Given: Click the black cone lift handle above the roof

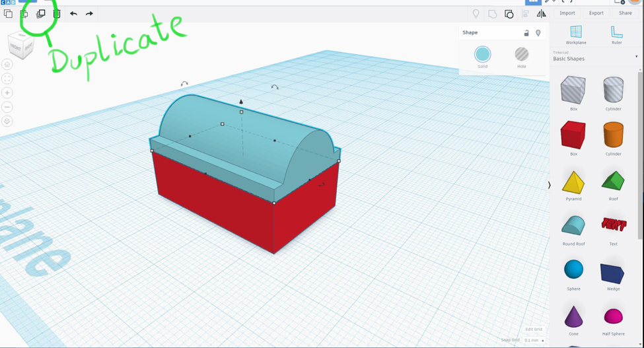Looking at the screenshot, I should coord(241,102).
